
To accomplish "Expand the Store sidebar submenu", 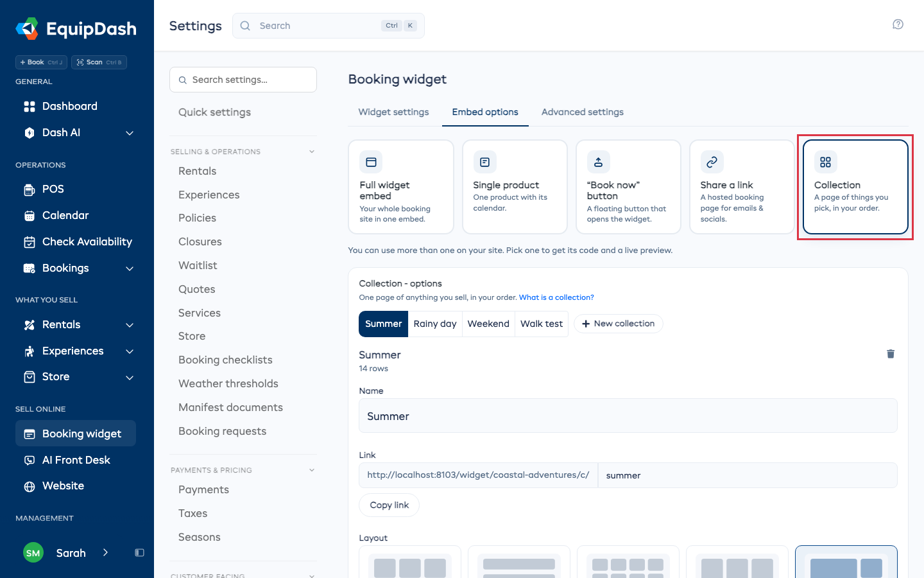I will [x=130, y=377].
